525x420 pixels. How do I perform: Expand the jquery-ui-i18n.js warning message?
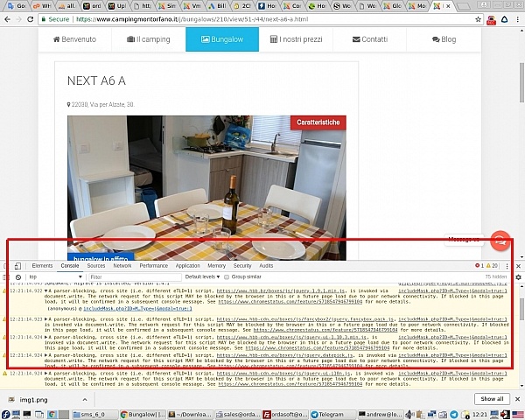point(46,374)
